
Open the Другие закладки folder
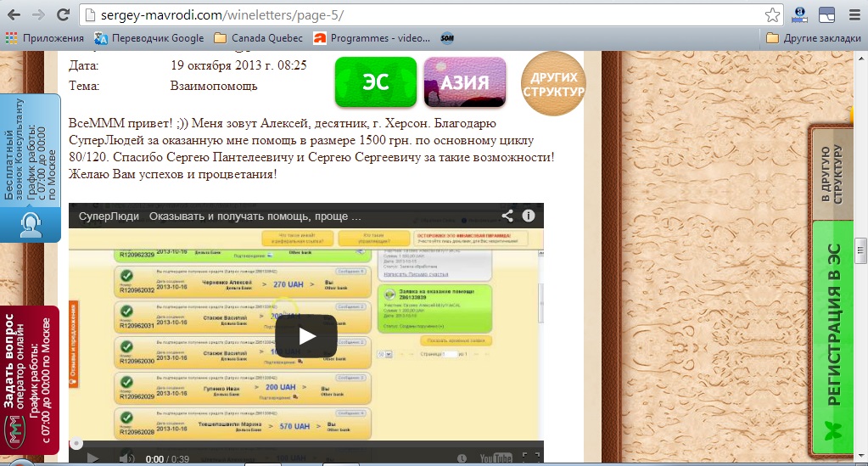click(x=814, y=38)
